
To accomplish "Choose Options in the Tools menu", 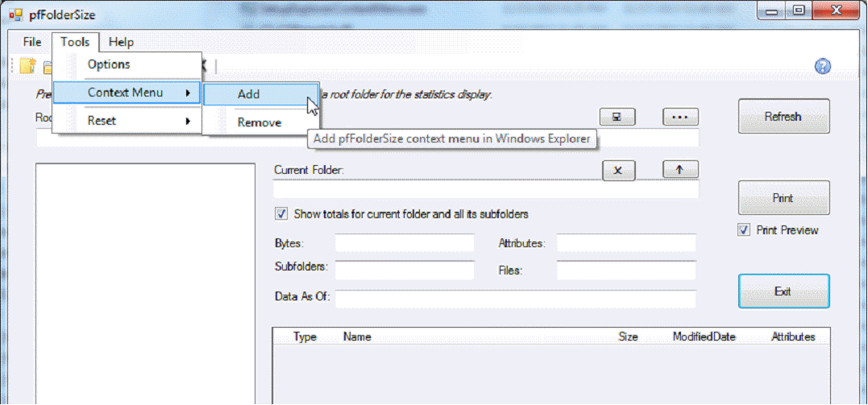I will pyautogui.click(x=127, y=64).
